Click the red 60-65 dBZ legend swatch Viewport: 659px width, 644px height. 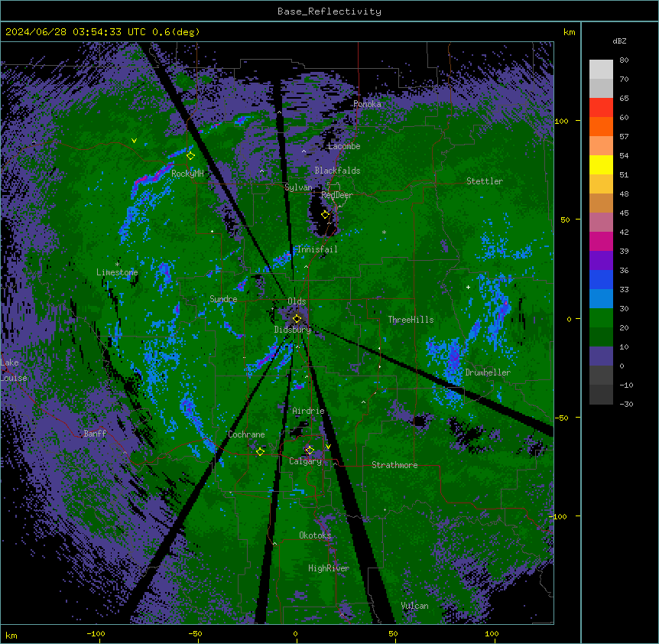(601, 107)
